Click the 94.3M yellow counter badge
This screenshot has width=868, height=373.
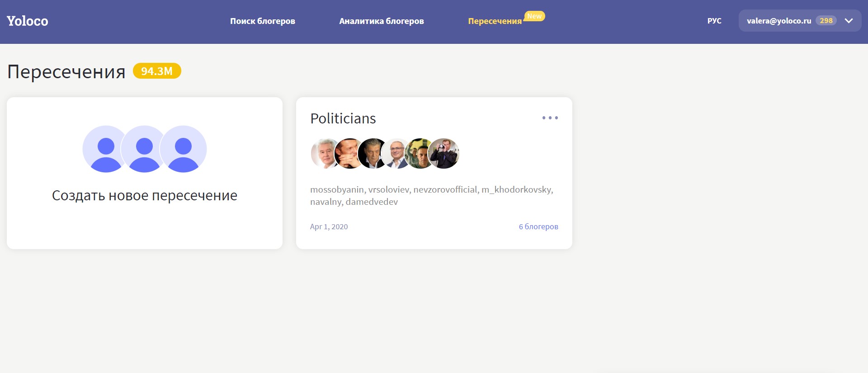(x=157, y=71)
